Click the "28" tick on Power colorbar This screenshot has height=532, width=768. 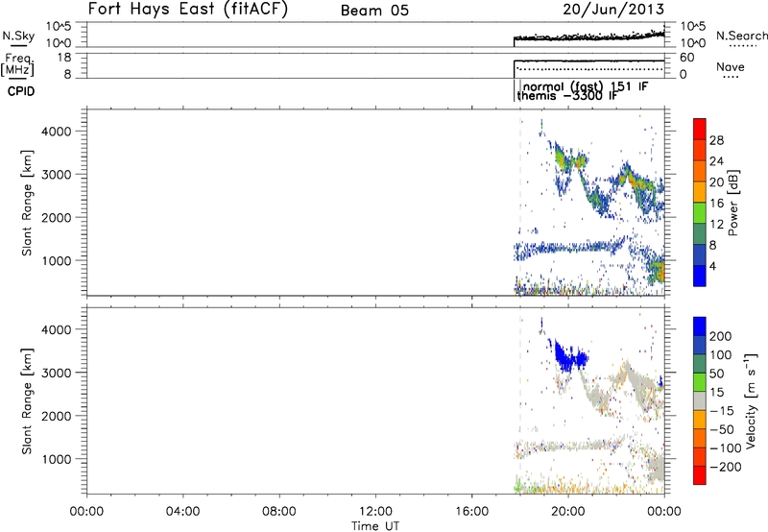(x=716, y=140)
